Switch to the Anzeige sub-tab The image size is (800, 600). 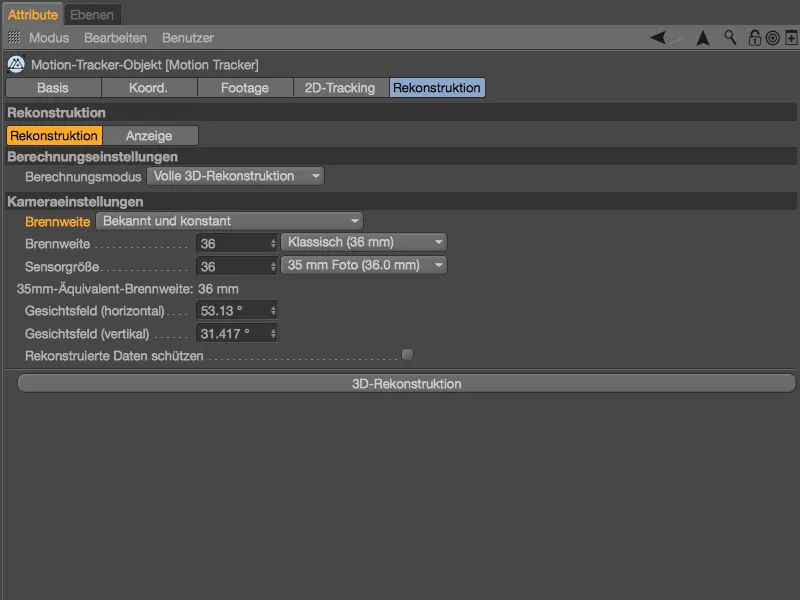(x=149, y=136)
